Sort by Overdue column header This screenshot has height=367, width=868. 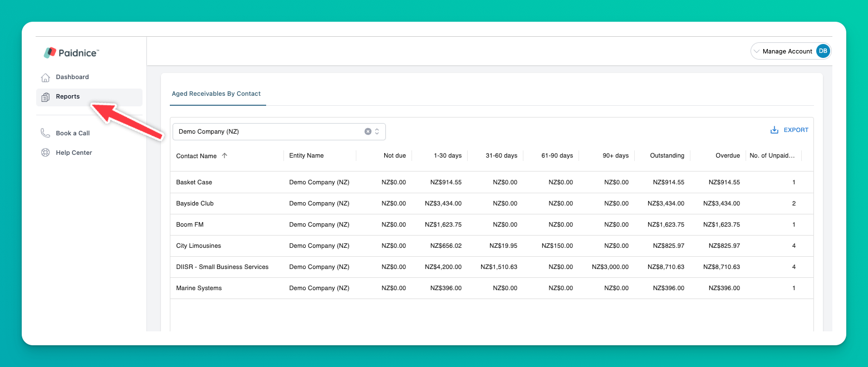coord(728,155)
